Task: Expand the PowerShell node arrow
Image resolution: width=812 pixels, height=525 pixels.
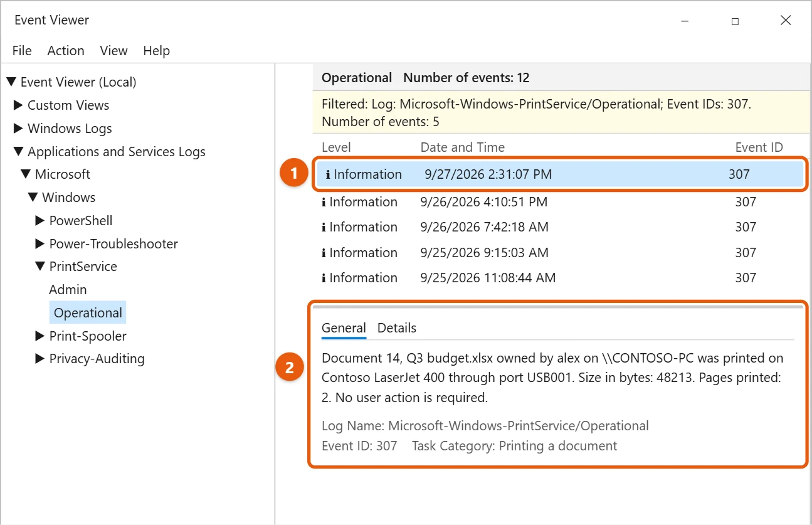Action: pos(40,221)
